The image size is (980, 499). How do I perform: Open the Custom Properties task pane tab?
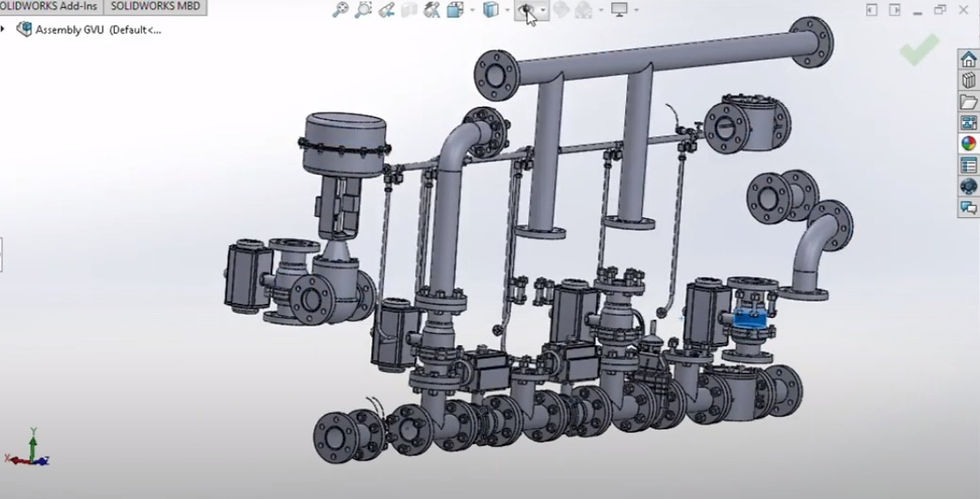click(968, 165)
